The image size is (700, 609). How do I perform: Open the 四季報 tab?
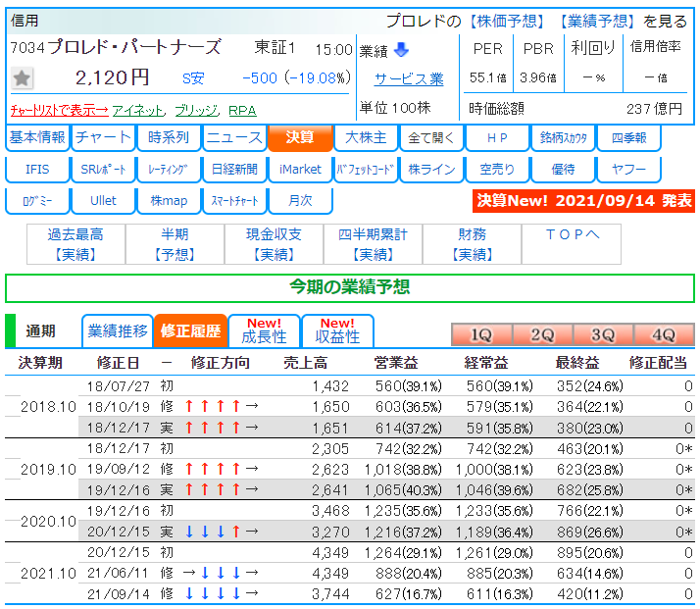628,138
